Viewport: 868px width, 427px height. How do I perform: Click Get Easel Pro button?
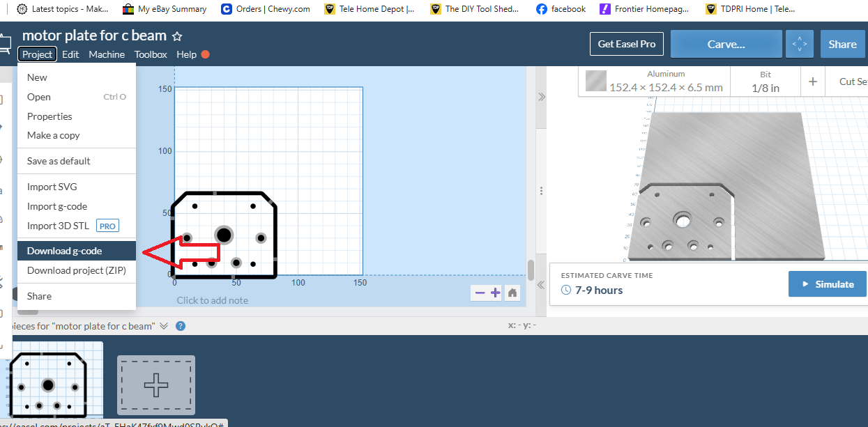pyautogui.click(x=627, y=44)
